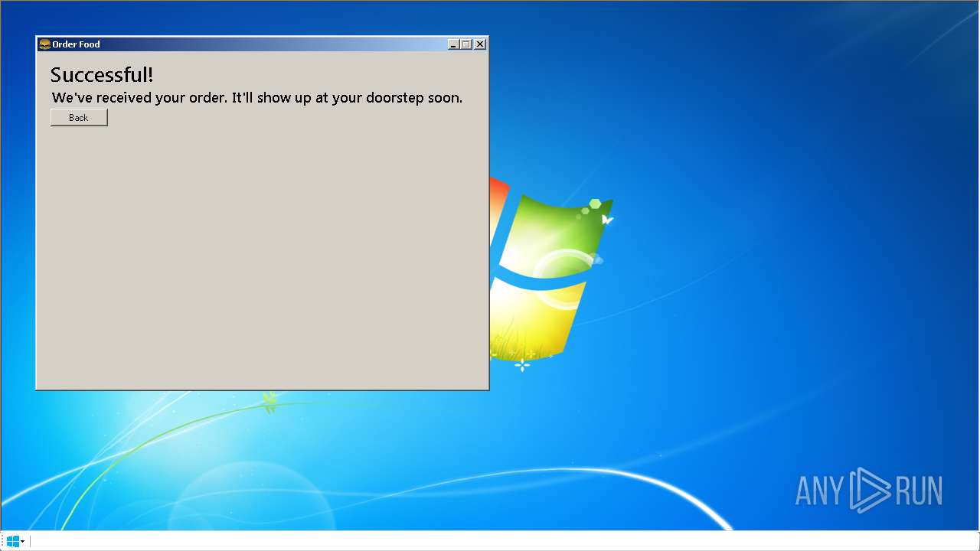This screenshot has height=551, width=980.
Task: Maximize the Order Food window
Action: (465, 44)
